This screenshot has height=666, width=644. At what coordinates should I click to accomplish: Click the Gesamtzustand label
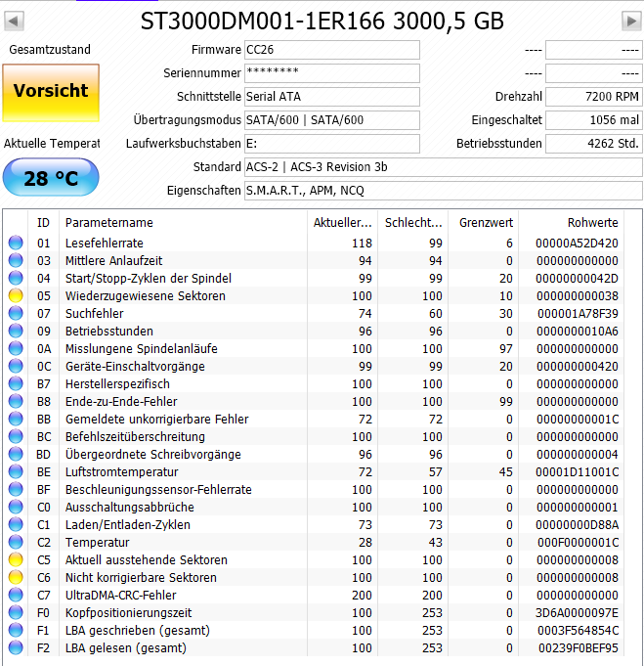click(x=50, y=50)
